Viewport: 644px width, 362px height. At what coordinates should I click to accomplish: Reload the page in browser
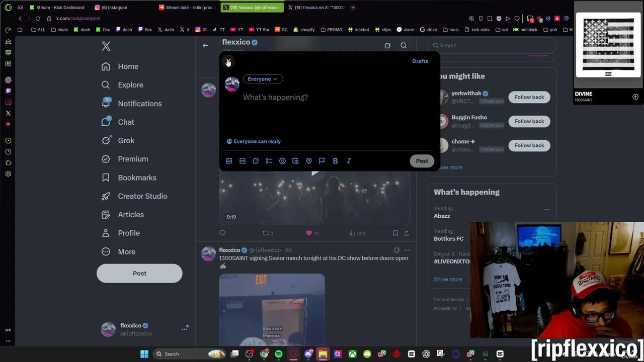pyautogui.click(x=38, y=19)
